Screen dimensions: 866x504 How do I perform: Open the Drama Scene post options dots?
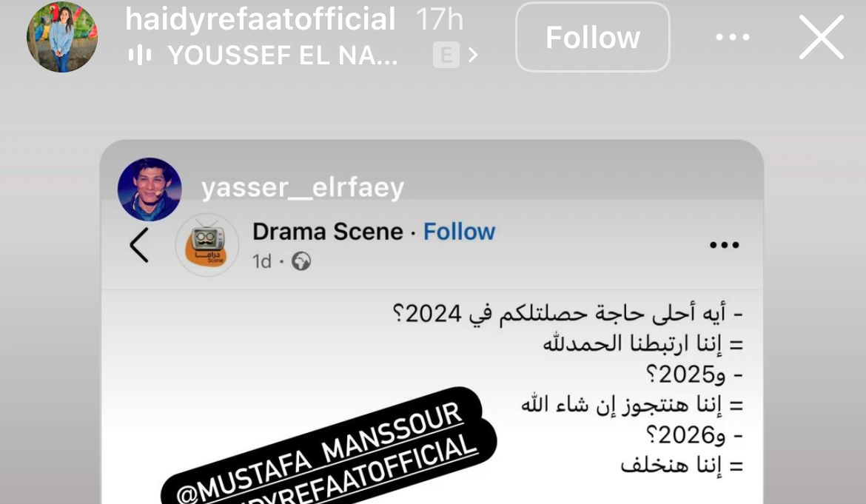pos(725,244)
